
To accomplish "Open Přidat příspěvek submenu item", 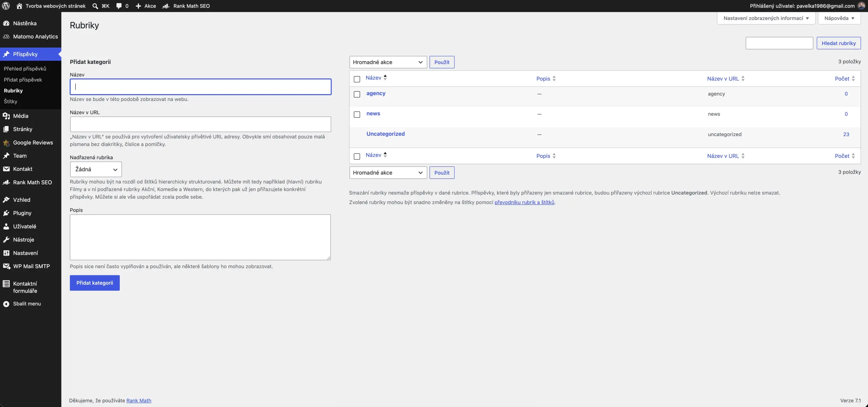I will [x=23, y=80].
